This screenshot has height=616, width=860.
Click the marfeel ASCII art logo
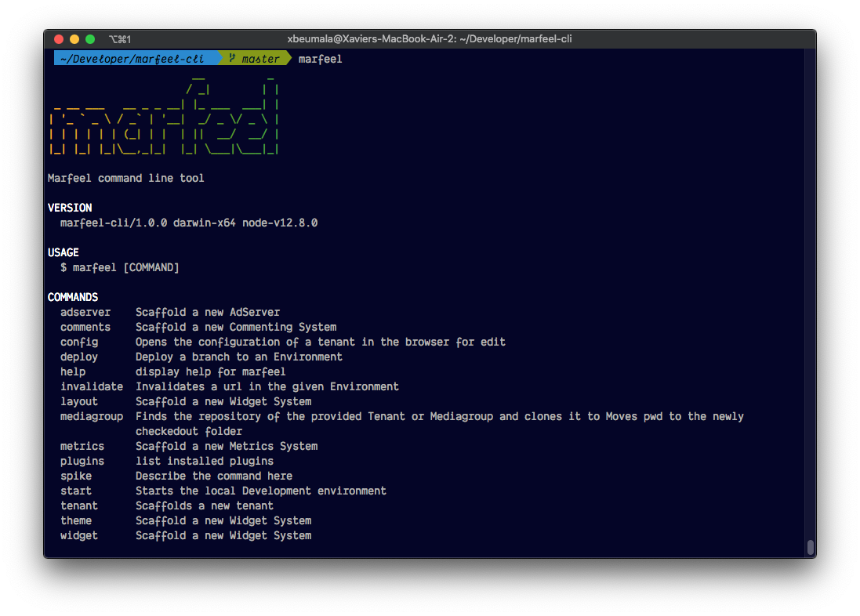[163, 117]
